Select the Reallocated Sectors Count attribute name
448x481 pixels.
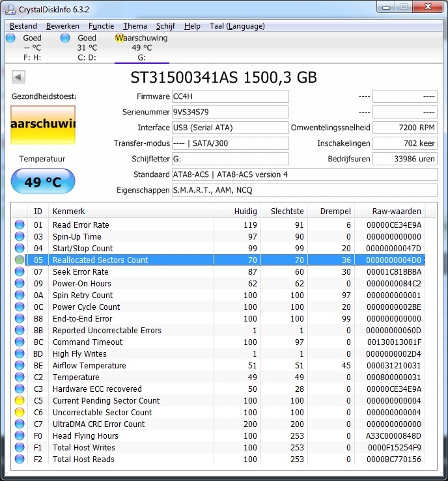[100, 260]
